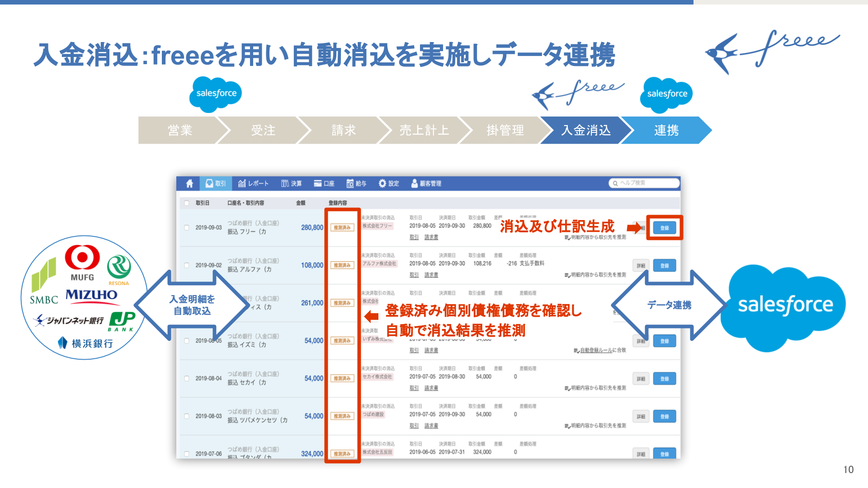This screenshot has height=488, width=868.
Task: Click the 連携 process step chevron
Action: (x=666, y=130)
